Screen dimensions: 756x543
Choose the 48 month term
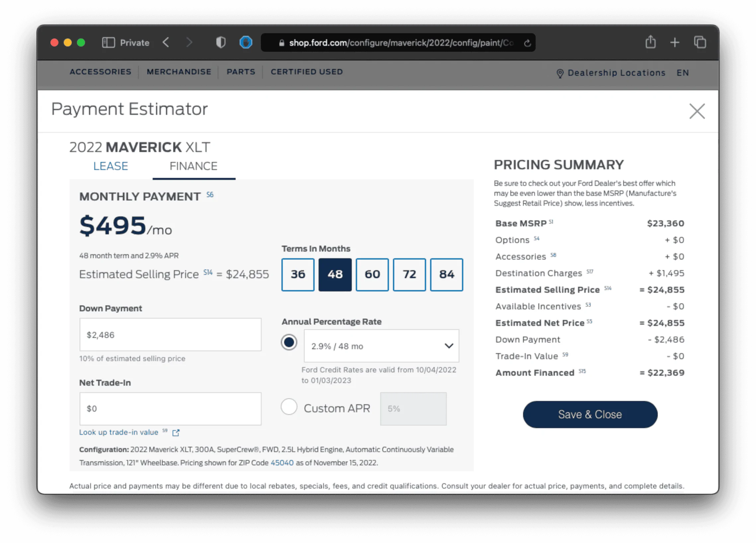(335, 274)
